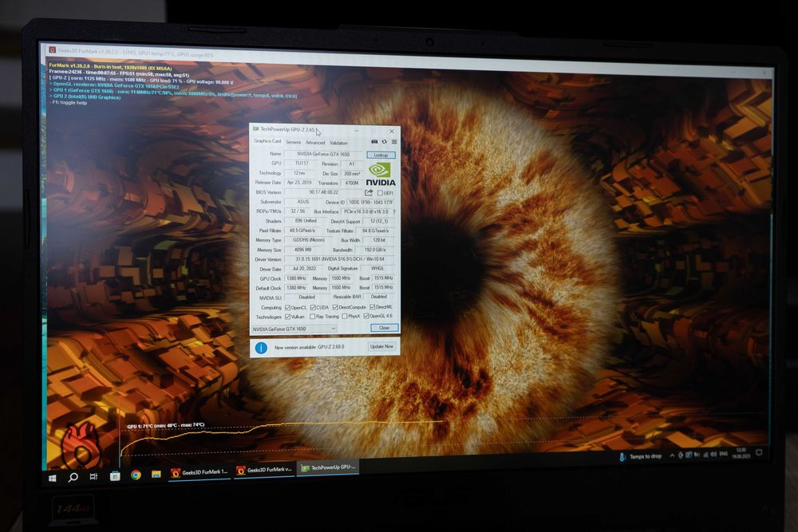Screen dimensions: 798x532
Task: Switch to the Advanced tab
Action: pyautogui.click(x=315, y=143)
